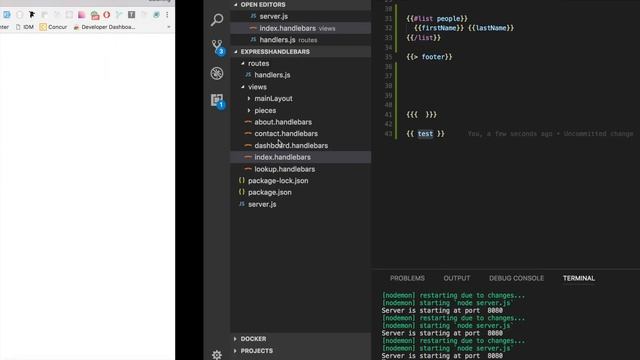The width and height of the screenshot is (640, 360).
Task: Select the TERMINAL panel tab
Action: point(579,278)
